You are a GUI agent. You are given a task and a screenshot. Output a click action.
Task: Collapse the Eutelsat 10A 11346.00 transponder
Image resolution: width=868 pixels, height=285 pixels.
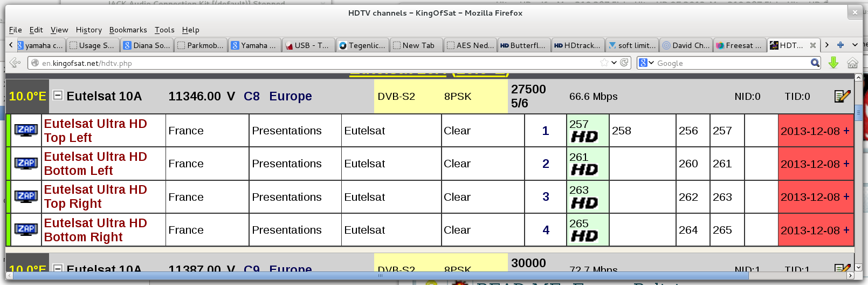58,96
